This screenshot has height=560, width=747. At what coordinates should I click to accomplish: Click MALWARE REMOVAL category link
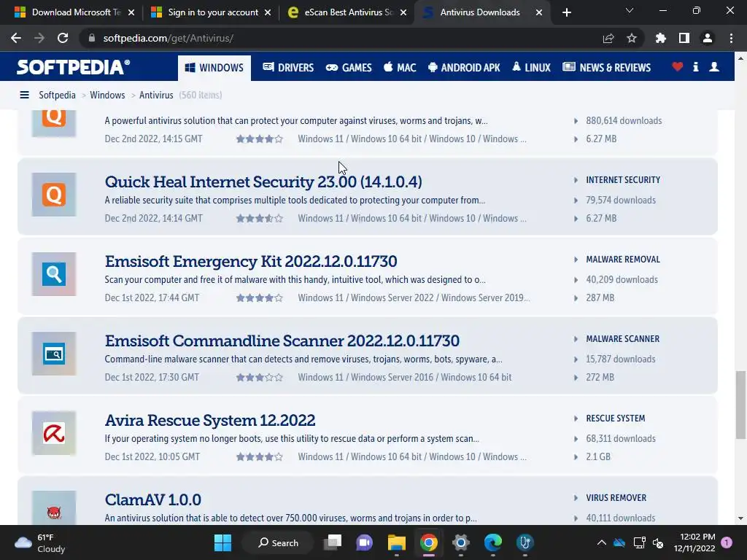tap(623, 260)
